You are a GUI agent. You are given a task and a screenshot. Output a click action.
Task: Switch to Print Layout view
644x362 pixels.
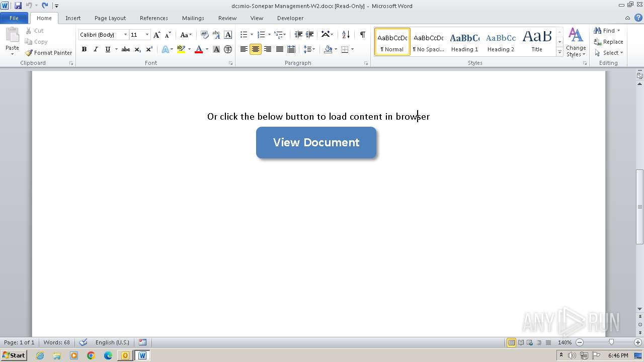click(511, 342)
